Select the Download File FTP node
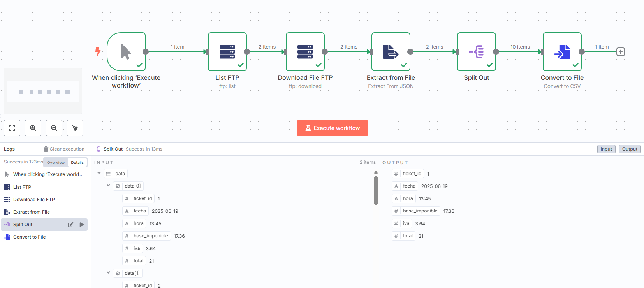The width and height of the screenshot is (644, 288). 305,52
